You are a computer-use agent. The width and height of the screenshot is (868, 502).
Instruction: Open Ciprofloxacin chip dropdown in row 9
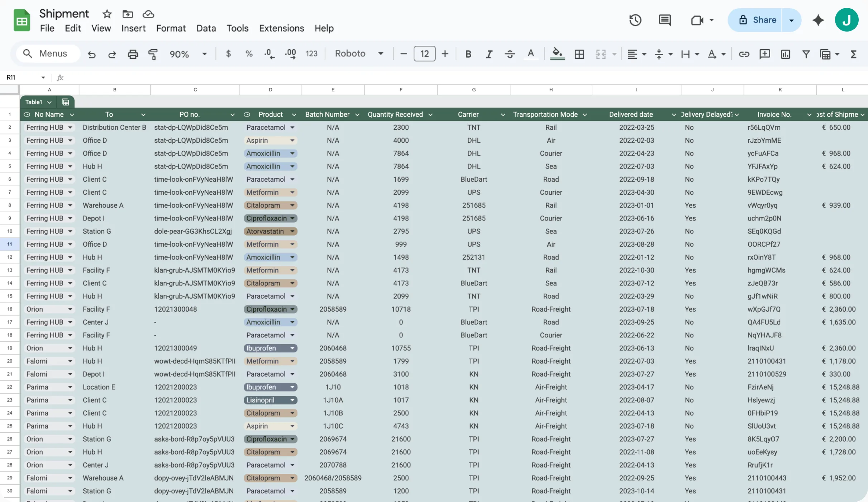(292, 218)
